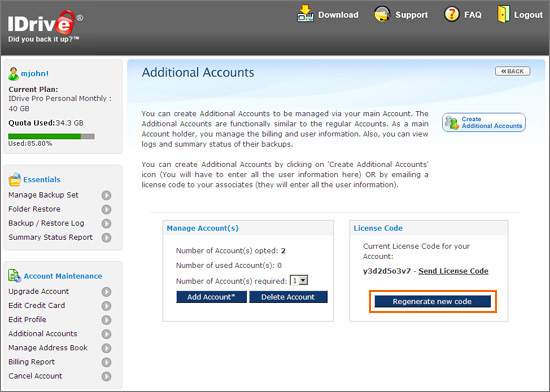Image resolution: width=550 pixels, height=392 pixels.
Task: Click the Create Additional Accounts icon button
Action: pos(484,122)
